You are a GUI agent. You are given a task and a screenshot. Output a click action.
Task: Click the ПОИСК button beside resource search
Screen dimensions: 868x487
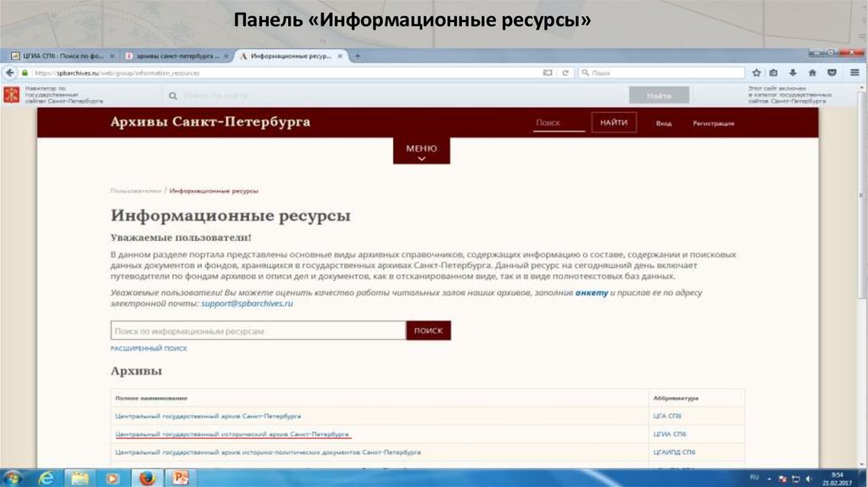[x=428, y=331]
